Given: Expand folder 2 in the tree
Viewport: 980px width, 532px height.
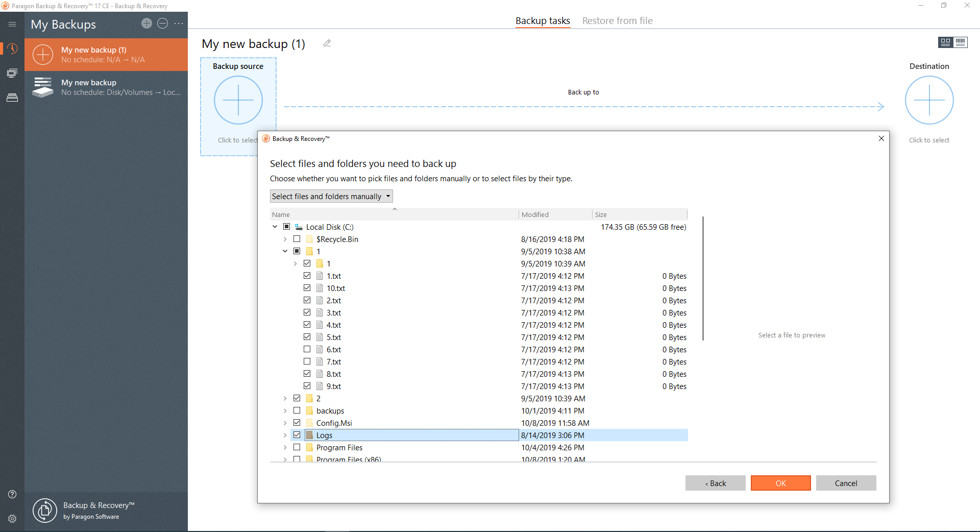Looking at the screenshot, I should coord(285,398).
